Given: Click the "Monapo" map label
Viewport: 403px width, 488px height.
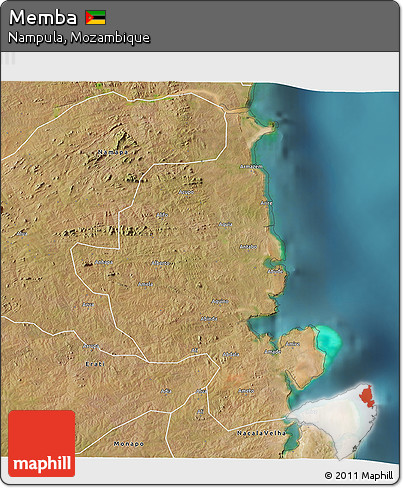Looking at the screenshot, I should 129,444.
